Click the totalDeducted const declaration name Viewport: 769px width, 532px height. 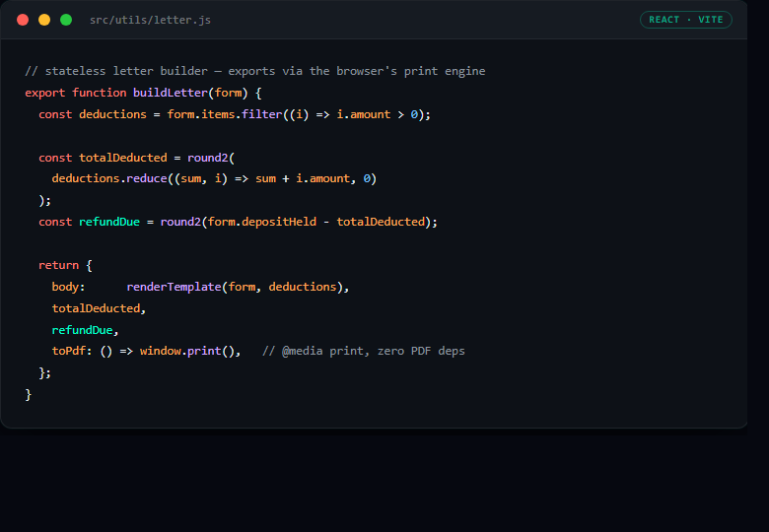point(123,158)
